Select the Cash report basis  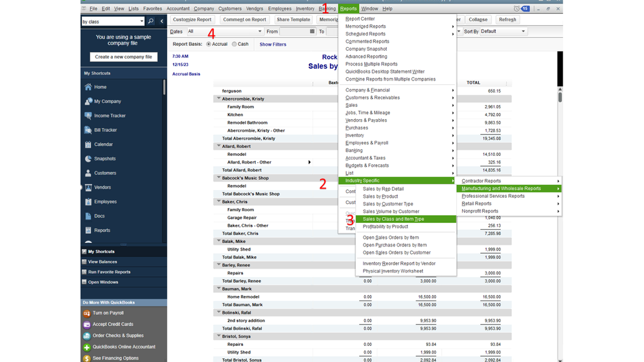click(x=234, y=44)
